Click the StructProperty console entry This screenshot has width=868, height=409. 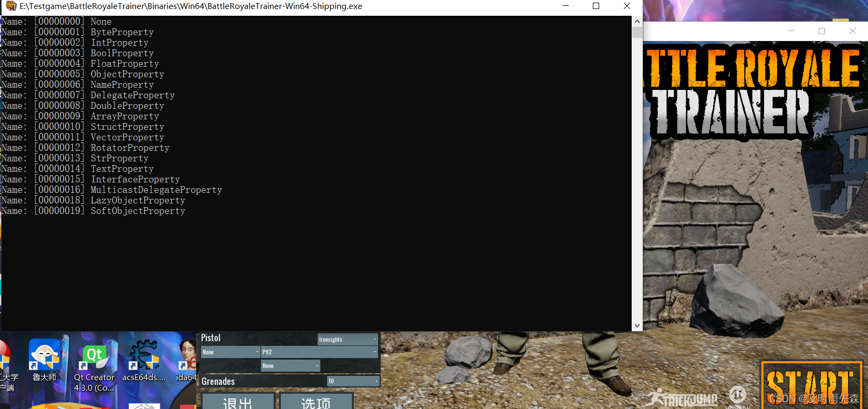coord(83,127)
